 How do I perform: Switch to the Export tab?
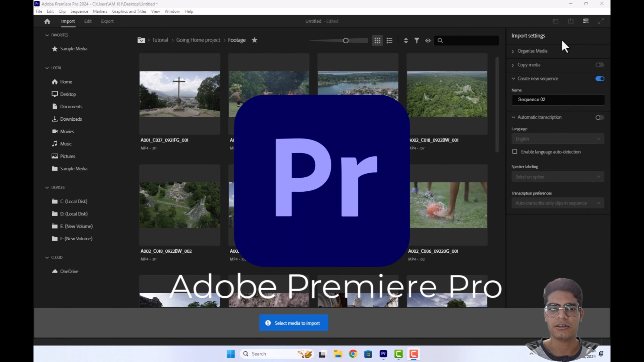tap(107, 21)
